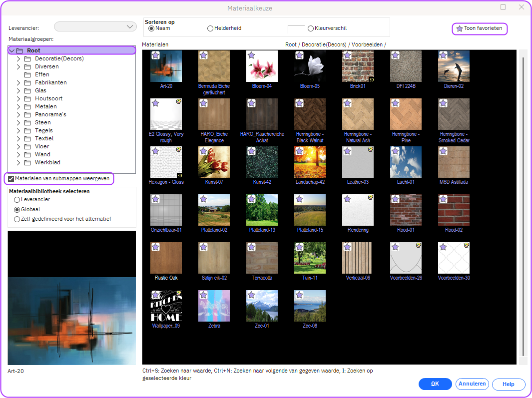Image resolution: width=532 pixels, height=398 pixels.
Task: Select the Werkblad group in the tree
Action: pos(47,162)
